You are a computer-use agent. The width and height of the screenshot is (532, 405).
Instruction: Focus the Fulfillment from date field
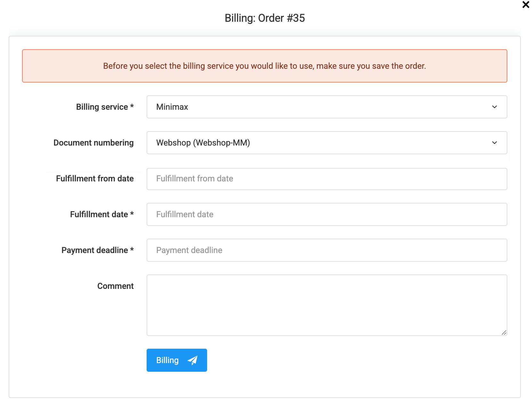(327, 179)
